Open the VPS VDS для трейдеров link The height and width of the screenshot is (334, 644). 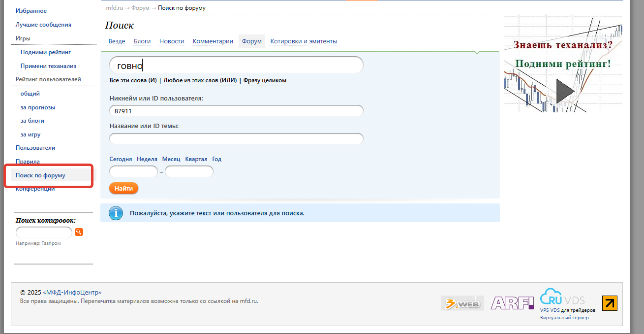[x=568, y=310]
